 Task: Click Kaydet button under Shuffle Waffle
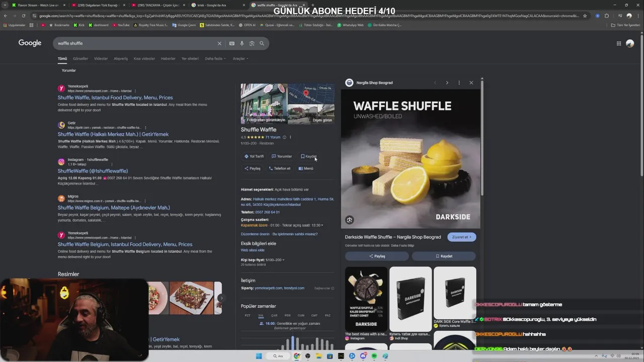pyautogui.click(x=308, y=156)
